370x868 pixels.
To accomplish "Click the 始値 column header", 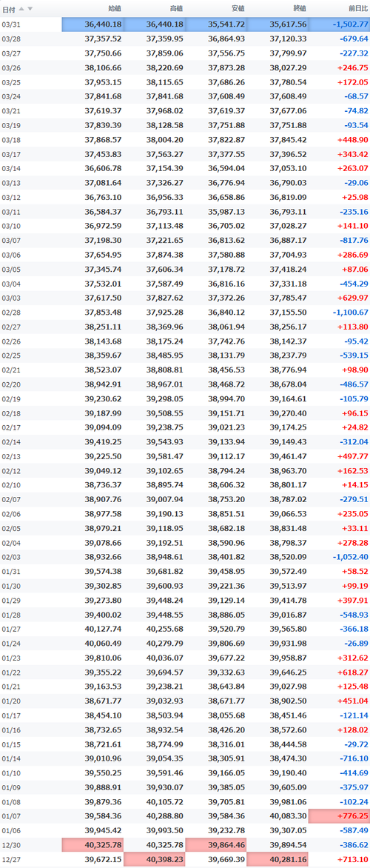I will [x=115, y=8].
